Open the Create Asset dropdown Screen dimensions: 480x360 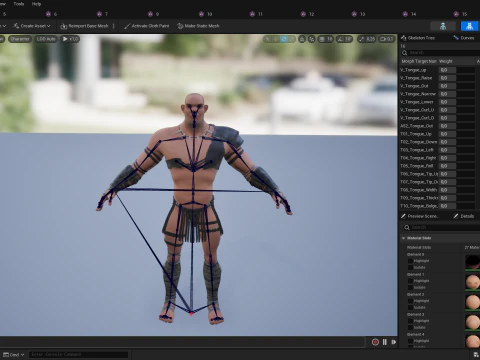click(32, 26)
